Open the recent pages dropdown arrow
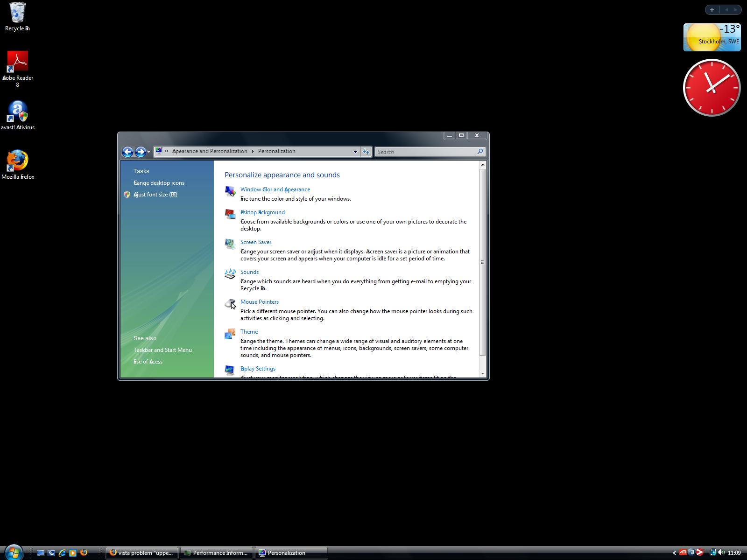This screenshot has width=747, height=560. coord(148,152)
